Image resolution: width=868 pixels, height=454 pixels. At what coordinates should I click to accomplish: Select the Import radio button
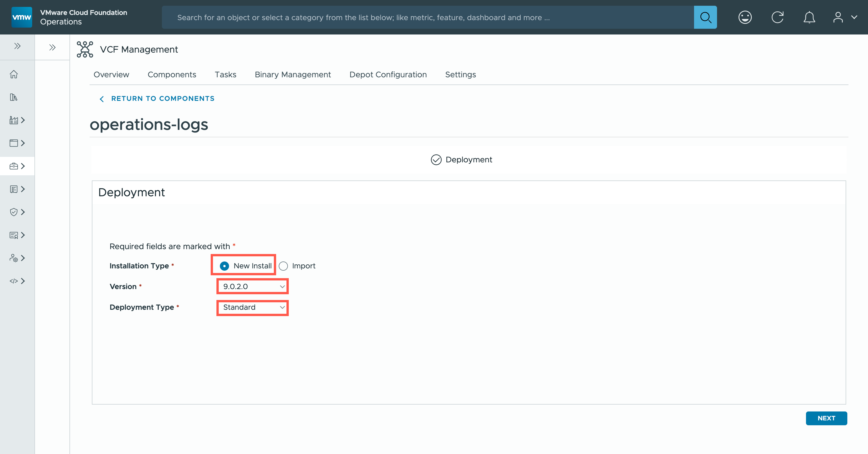(x=283, y=266)
